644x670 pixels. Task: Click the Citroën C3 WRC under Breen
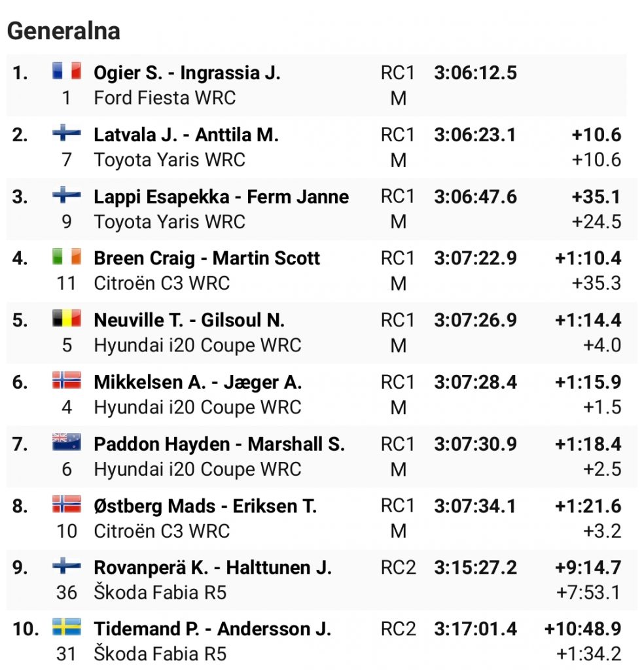[x=162, y=283]
